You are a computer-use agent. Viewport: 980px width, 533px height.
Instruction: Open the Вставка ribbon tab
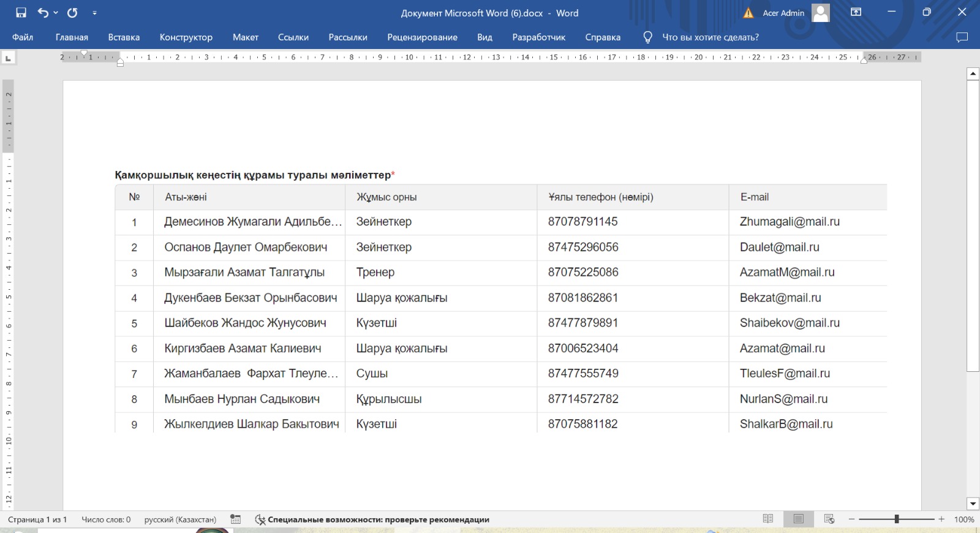124,37
